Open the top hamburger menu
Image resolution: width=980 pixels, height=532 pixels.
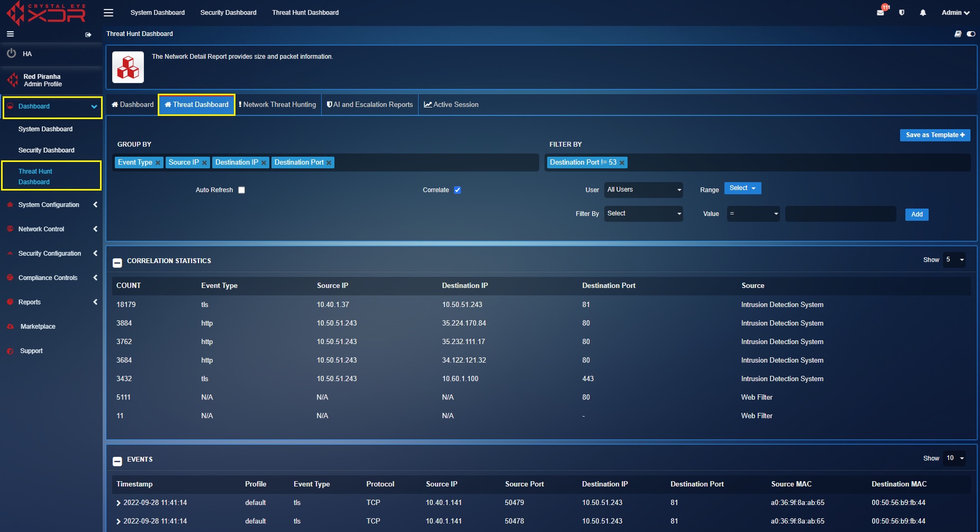coord(108,13)
